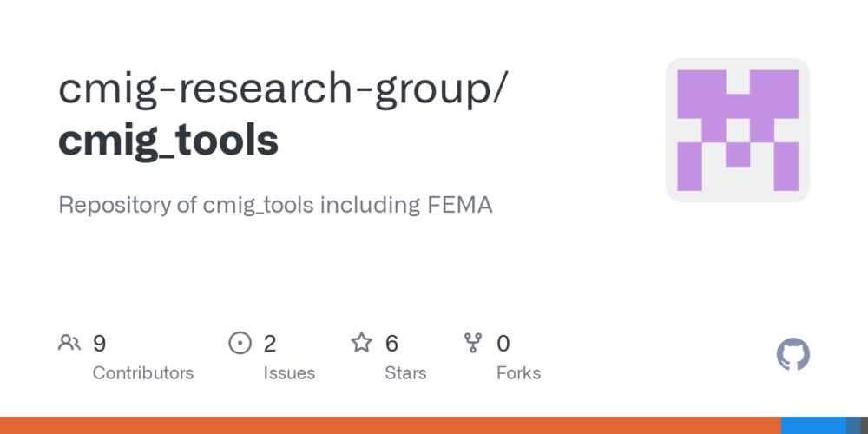Click the purple pixel identicon avatar
The height and width of the screenshot is (434, 868).
point(737,130)
